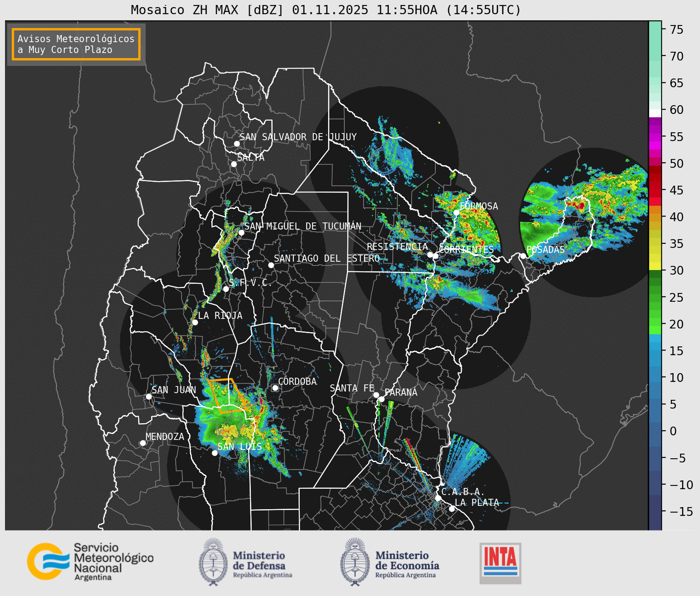
Task: Click the Avisos Meteorológicos a Muy Corto Plazo legend box
Action: [x=76, y=44]
